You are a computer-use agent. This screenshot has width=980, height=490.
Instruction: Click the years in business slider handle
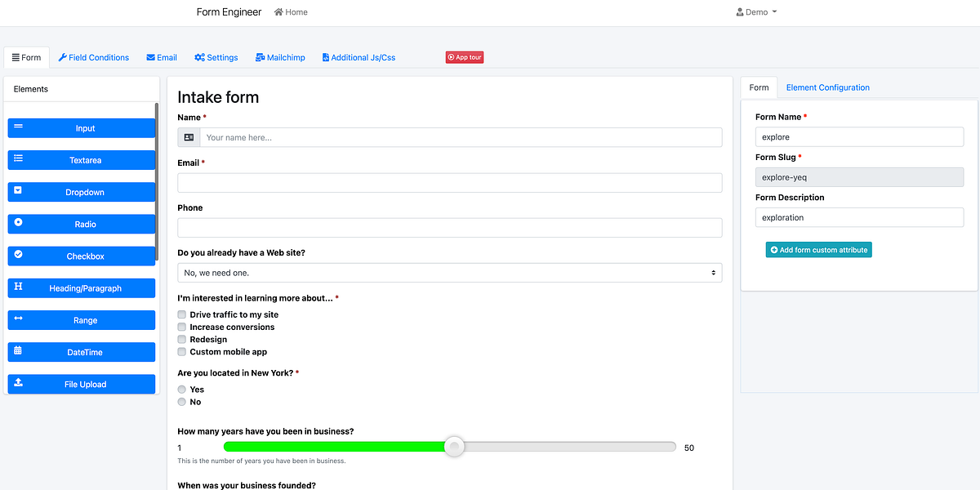455,447
